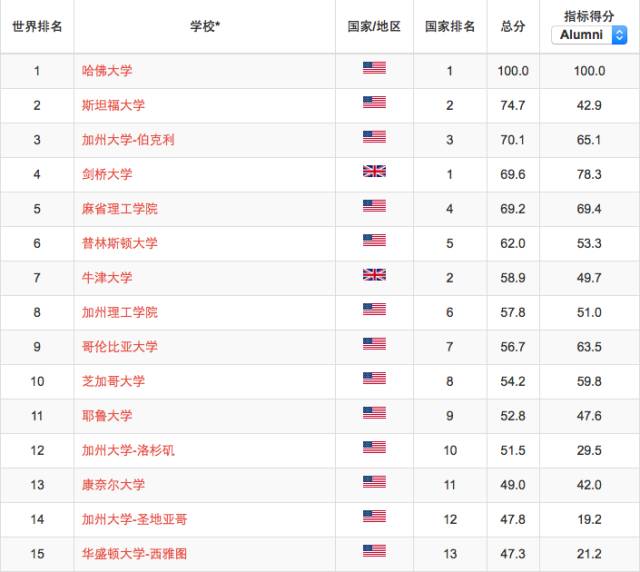
Task: Click the 总分 column header
Action: point(513,27)
